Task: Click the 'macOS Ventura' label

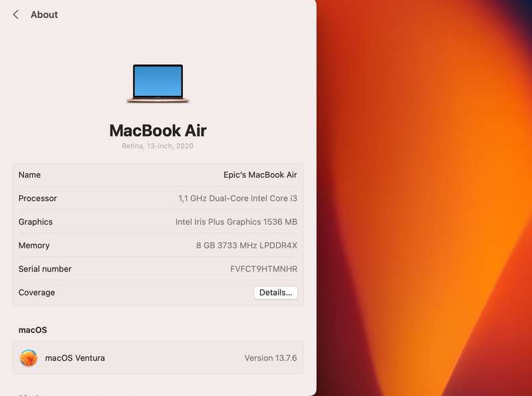Action: coord(74,358)
